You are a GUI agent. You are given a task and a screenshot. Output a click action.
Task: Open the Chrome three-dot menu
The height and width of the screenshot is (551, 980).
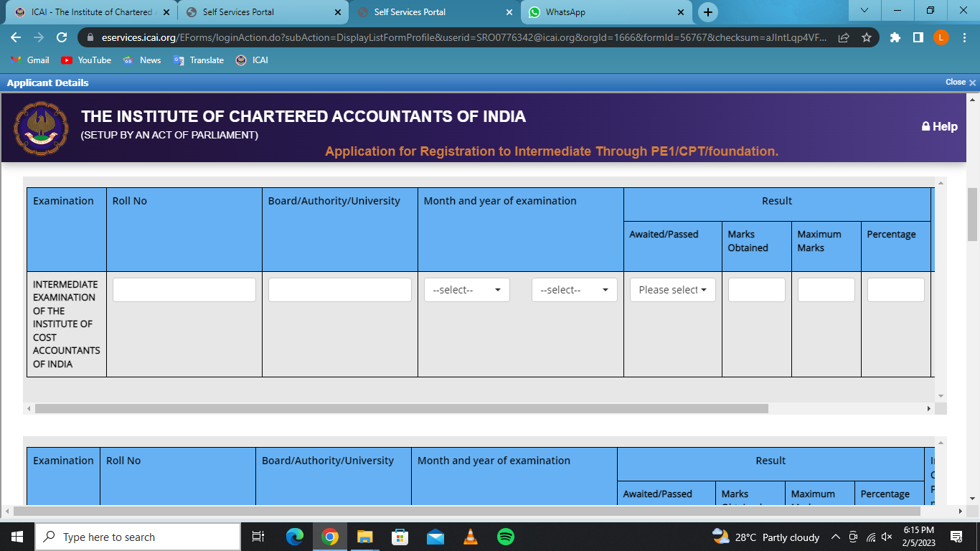pyautogui.click(x=963, y=37)
